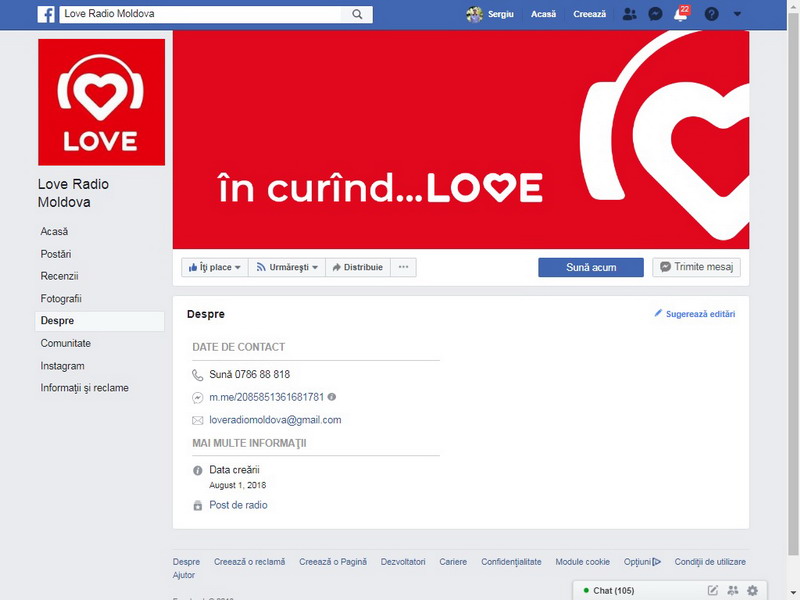Click the Distribuie share button
The width and height of the screenshot is (800, 600).
358,267
